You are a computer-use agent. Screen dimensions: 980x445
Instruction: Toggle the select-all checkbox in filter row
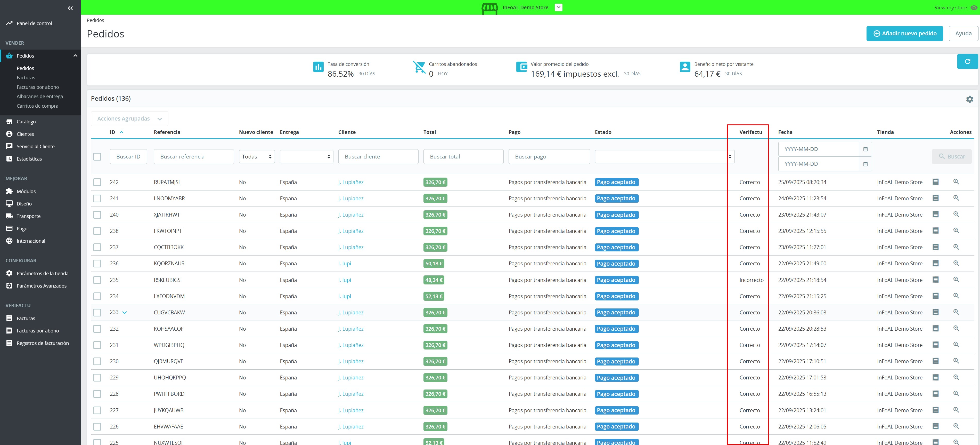(x=97, y=156)
